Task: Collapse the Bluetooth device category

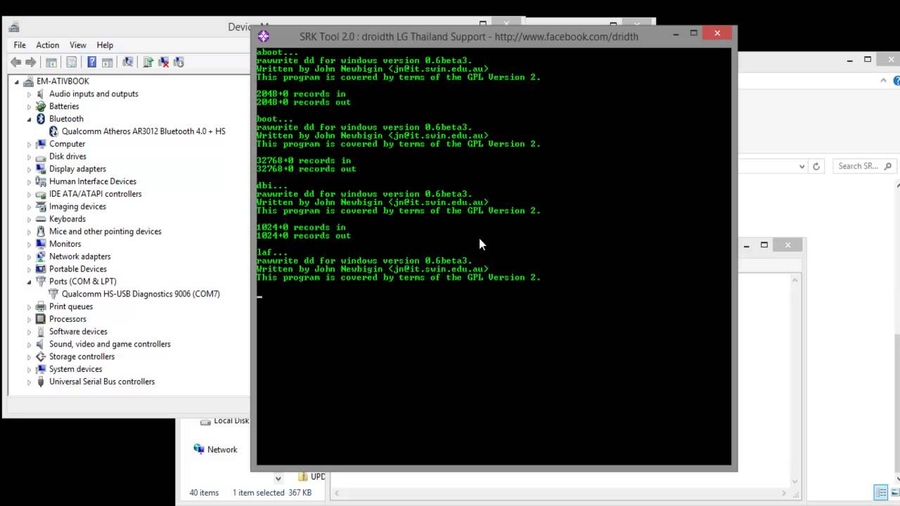Action: pyautogui.click(x=29, y=119)
